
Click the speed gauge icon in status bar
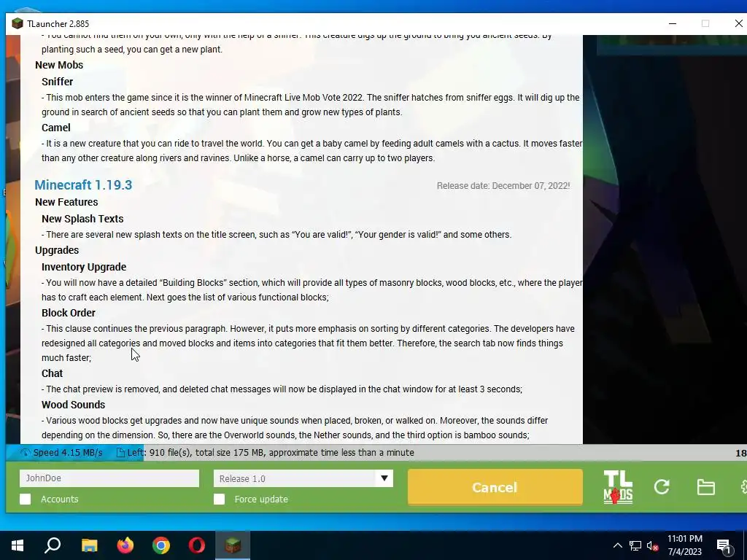(26, 452)
